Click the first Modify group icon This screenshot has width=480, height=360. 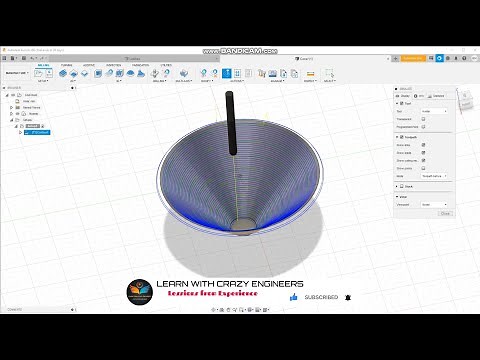click(204, 73)
